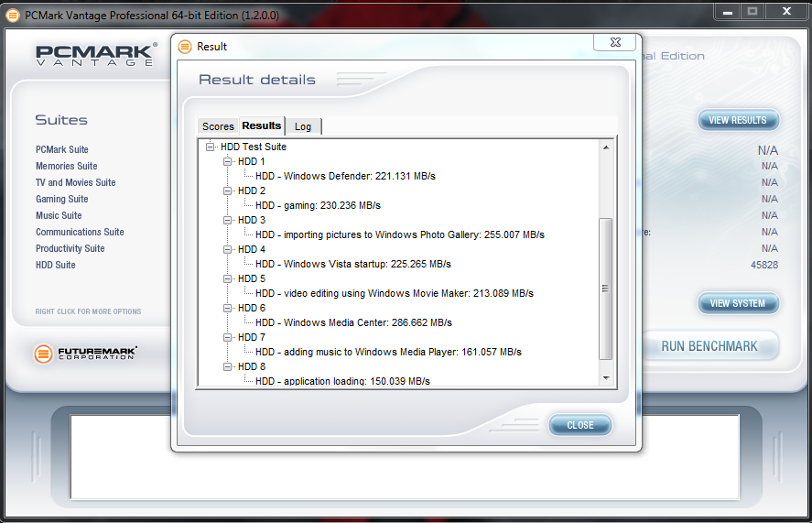Select HDD Suite
The image size is (812, 523).
click(x=56, y=265)
